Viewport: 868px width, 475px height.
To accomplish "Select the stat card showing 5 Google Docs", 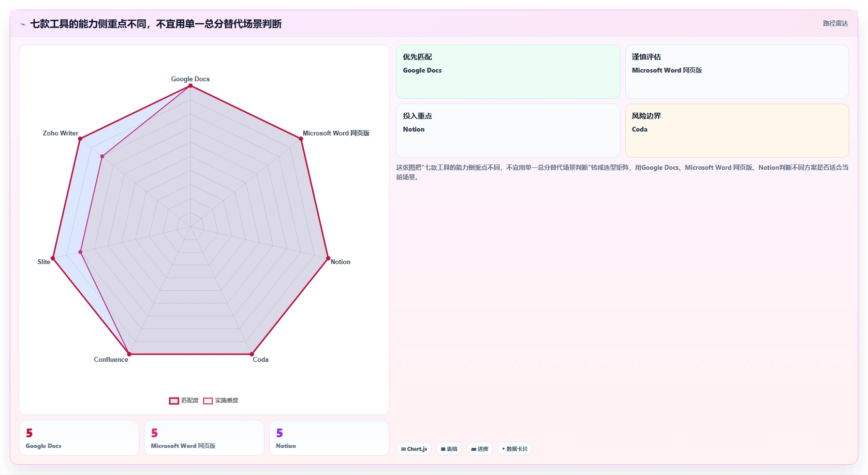I will pos(79,438).
